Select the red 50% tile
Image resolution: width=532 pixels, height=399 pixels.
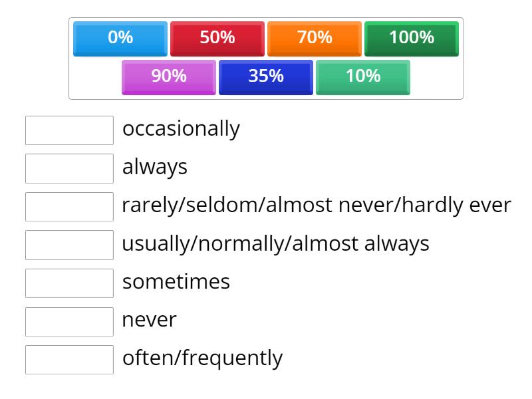click(217, 38)
